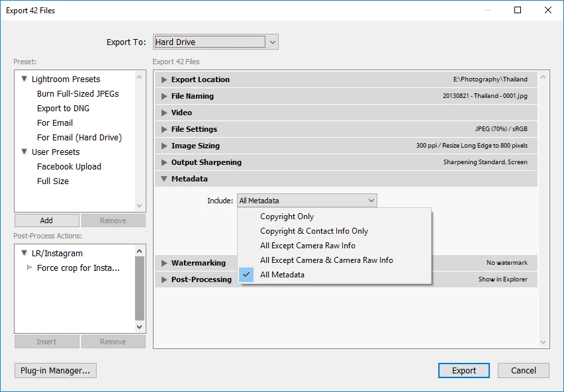This screenshot has width=564, height=392.
Task: Click Remove under the Preset list
Action: (x=113, y=220)
